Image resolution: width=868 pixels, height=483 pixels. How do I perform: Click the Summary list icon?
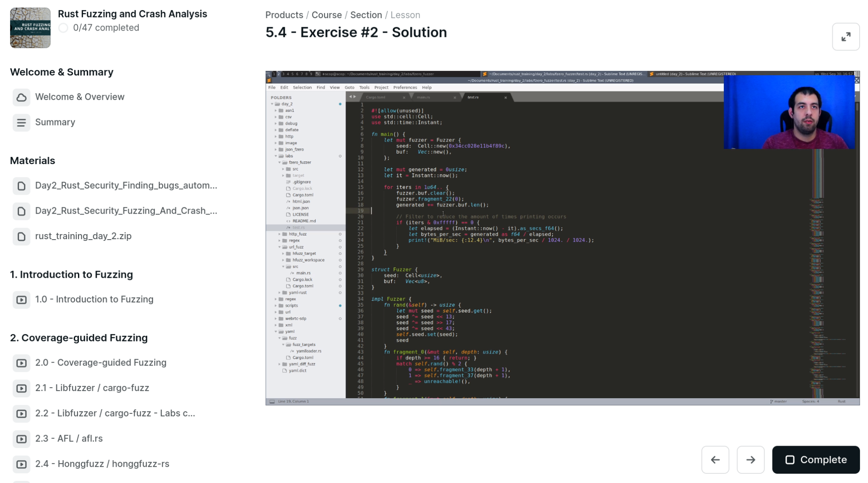coord(21,123)
